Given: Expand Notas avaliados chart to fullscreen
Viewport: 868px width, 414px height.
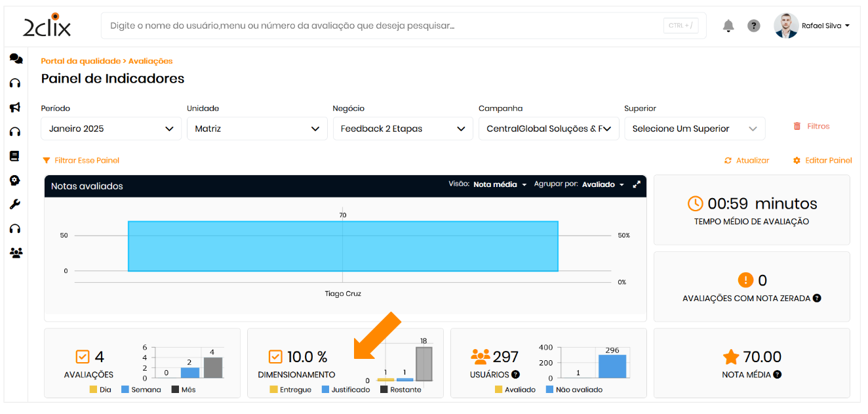Looking at the screenshot, I should (x=636, y=185).
